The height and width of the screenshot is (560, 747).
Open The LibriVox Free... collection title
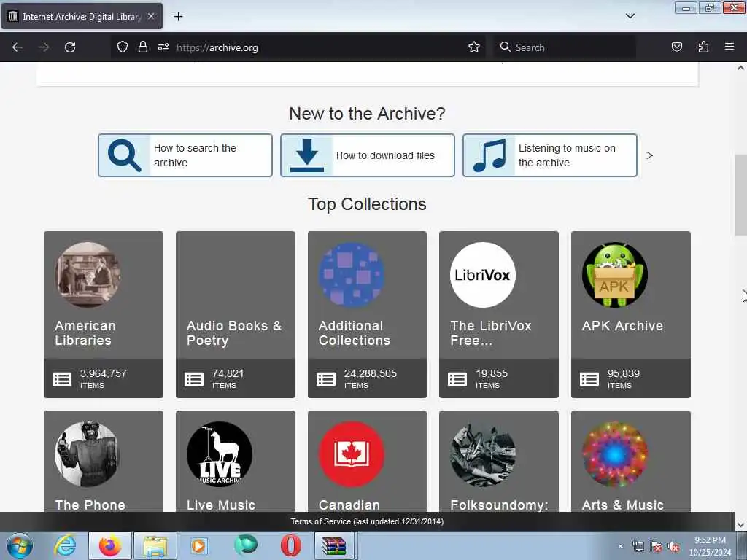pos(491,332)
